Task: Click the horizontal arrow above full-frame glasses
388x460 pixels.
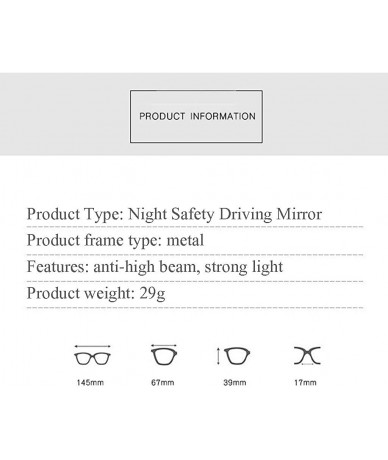Action: [92, 347]
